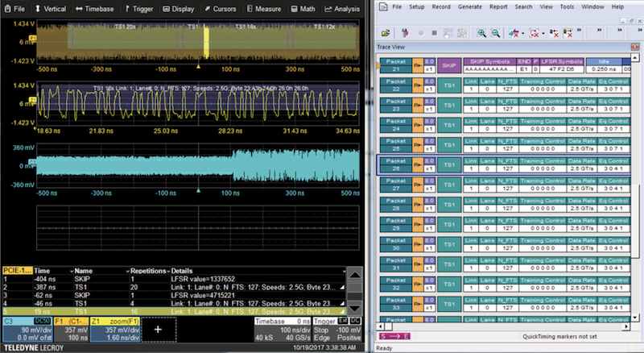This screenshot has width=644, height=353.
Task: Click the recording setup icon
Action: [405, 34]
